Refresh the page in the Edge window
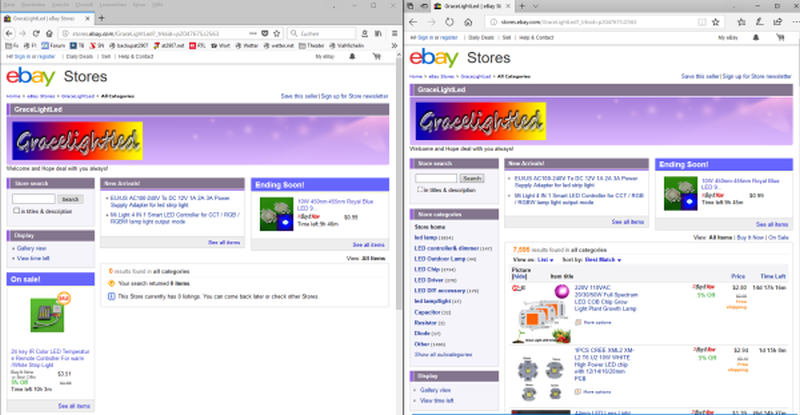This screenshot has width=800, height=415. [x=449, y=22]
